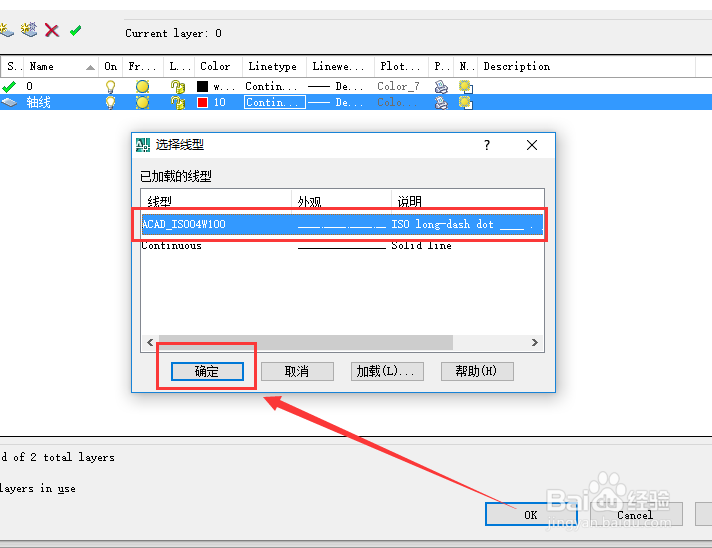Open the 加载(L)... load linetype button

click(x=387, y=371)
